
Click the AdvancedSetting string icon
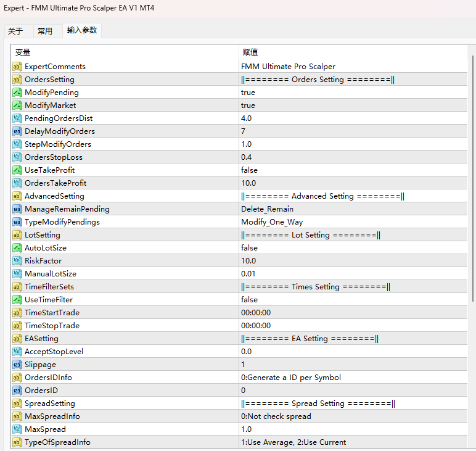pyautogui.click(x=17, y=196)
